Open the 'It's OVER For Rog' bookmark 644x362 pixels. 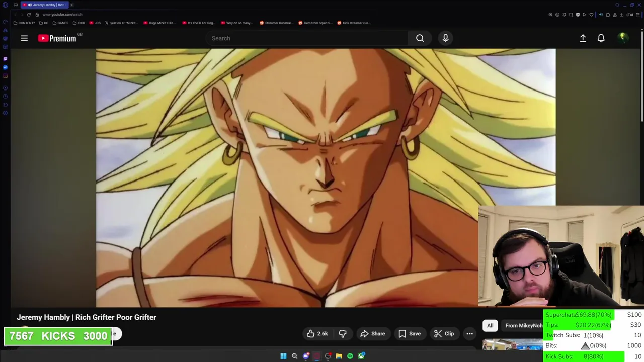click(x=199, y=23)
